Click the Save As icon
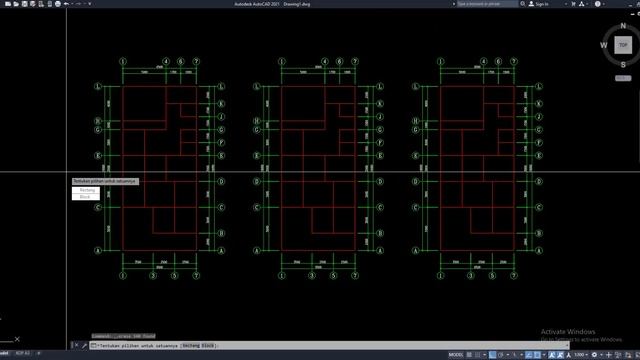 click(x=32, y=4)
